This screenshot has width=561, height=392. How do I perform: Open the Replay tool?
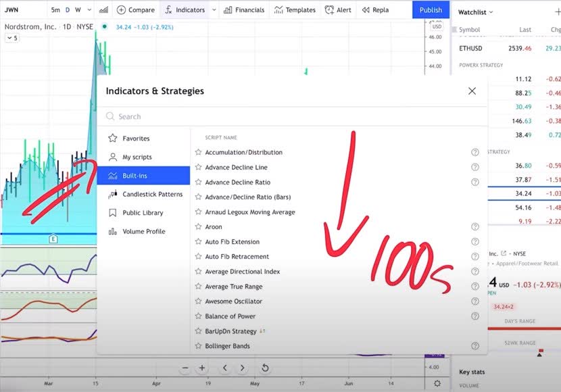(x=376, y=10)
